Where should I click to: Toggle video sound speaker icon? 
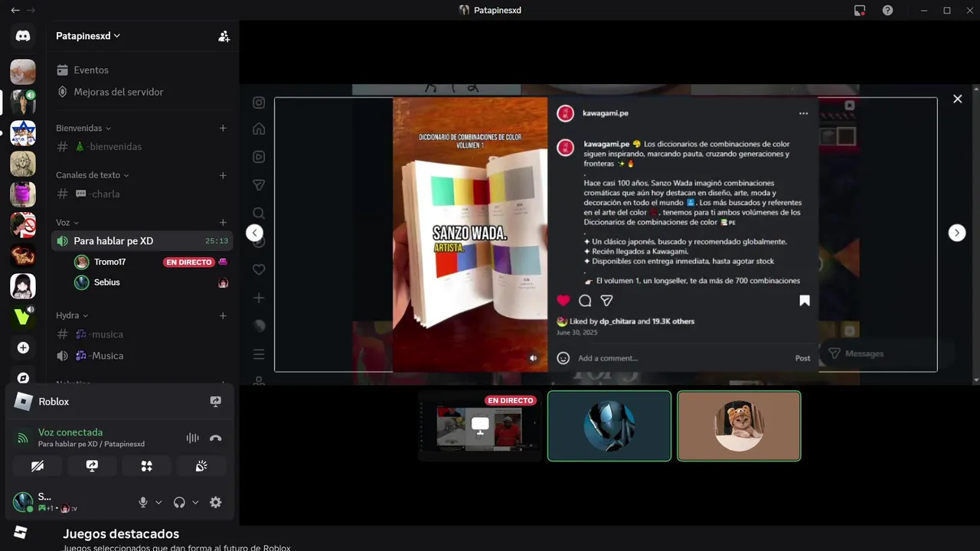click(534, 357)
